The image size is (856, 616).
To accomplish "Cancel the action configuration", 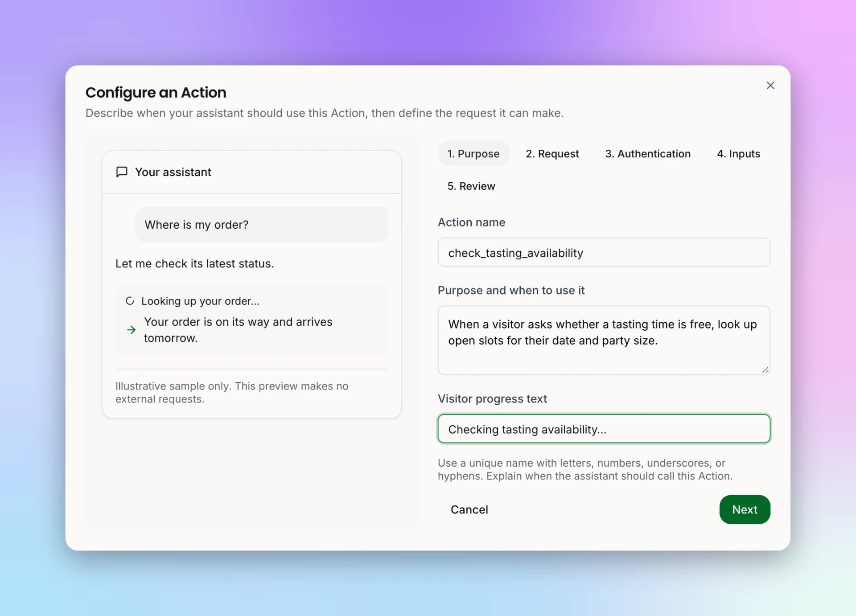I will point(469,509).
